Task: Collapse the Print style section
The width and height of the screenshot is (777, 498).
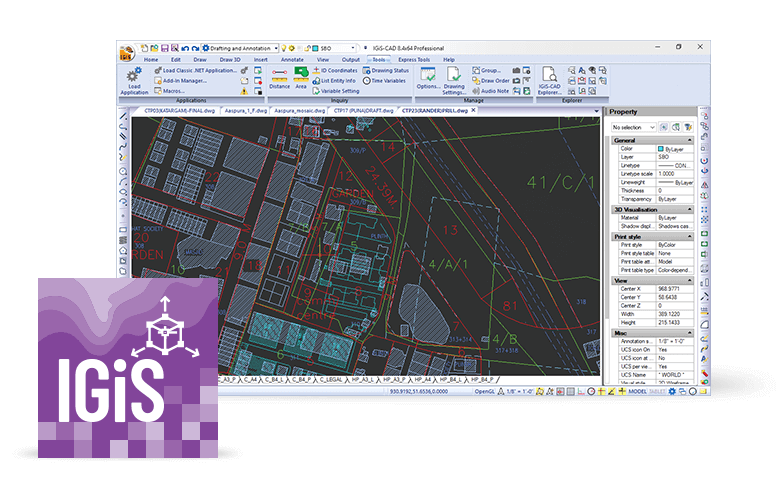Action: [x=689, y=236]
